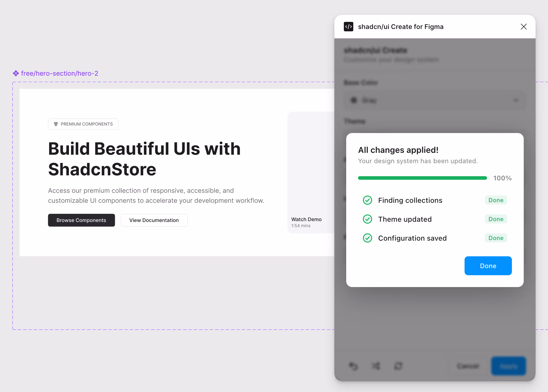Click the hero description paragraph text
This screenshot has width=548, height=392.
click(156, 196)
